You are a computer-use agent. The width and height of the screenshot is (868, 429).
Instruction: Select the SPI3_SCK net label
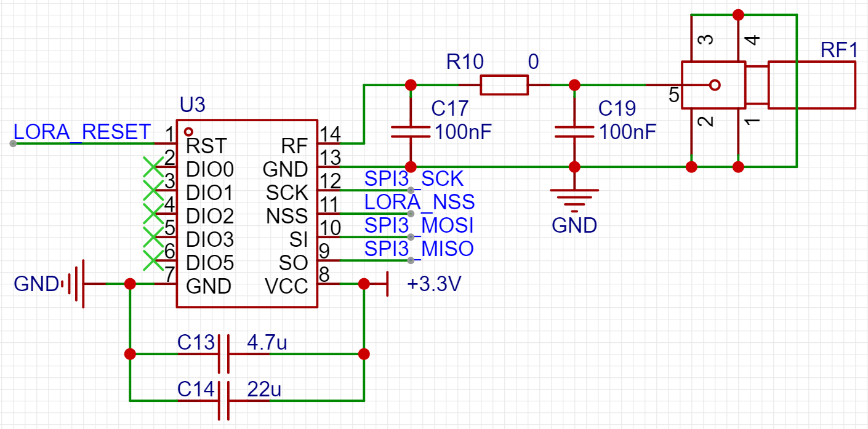tap(414, 179)
